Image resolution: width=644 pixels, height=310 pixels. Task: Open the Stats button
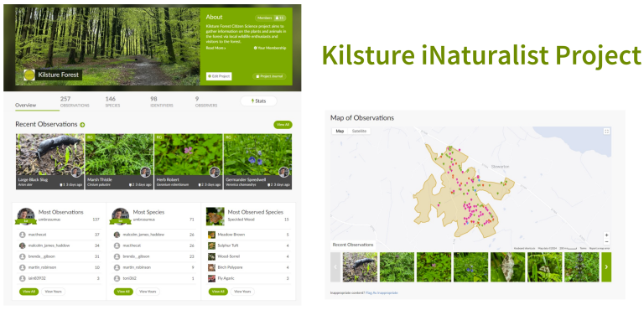point(259,101)
